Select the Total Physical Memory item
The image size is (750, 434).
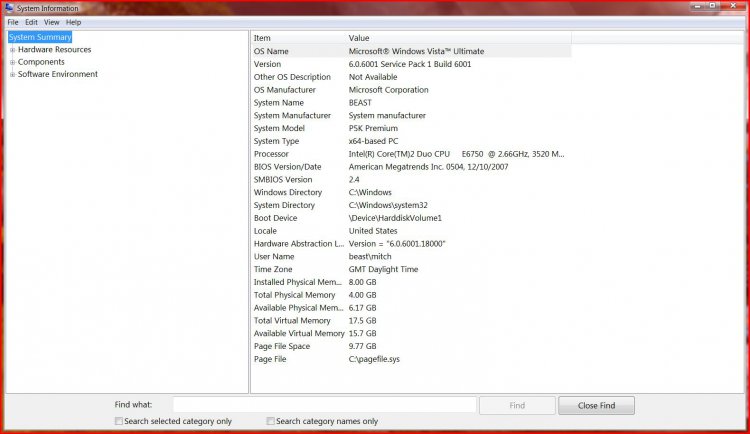[295, 295]
